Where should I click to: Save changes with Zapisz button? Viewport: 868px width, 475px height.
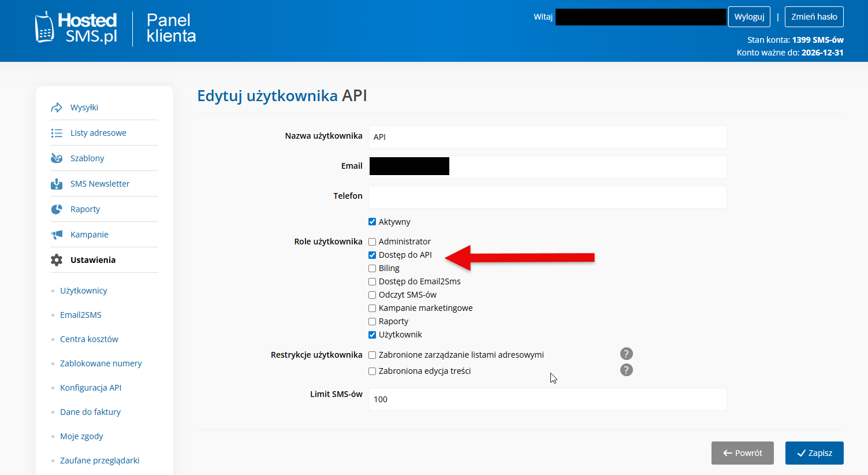click(814, 453)
